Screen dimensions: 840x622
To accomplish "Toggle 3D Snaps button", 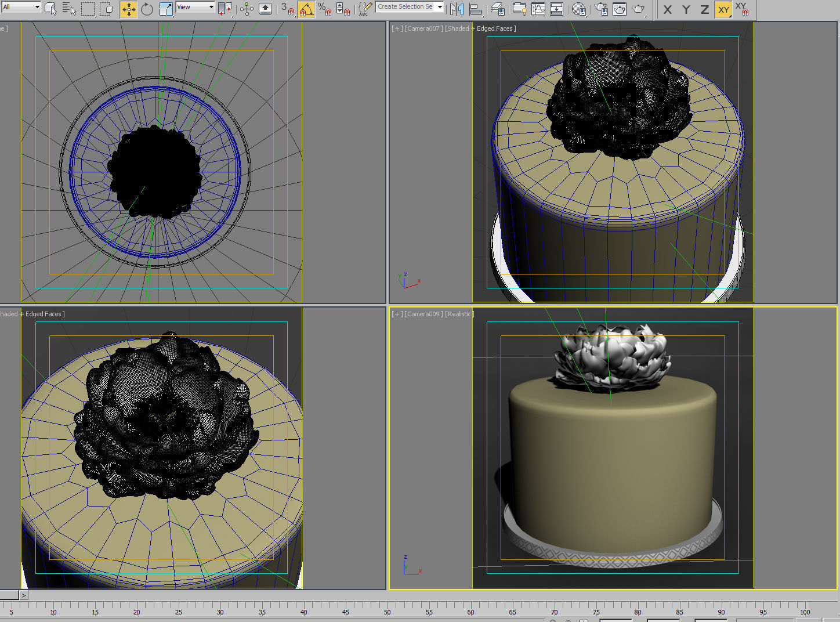I will click(287, 9).
